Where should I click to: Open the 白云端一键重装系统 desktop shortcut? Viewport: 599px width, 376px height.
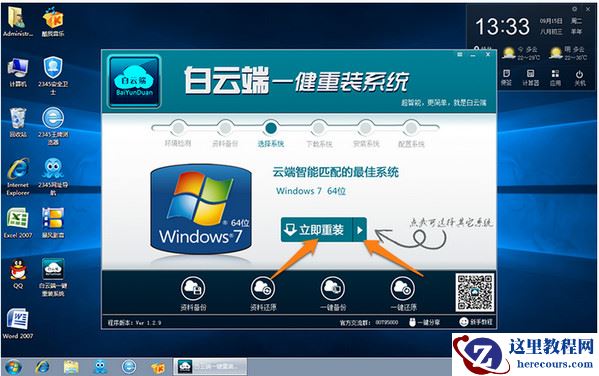pyautogui.click(x=53, y=278)
